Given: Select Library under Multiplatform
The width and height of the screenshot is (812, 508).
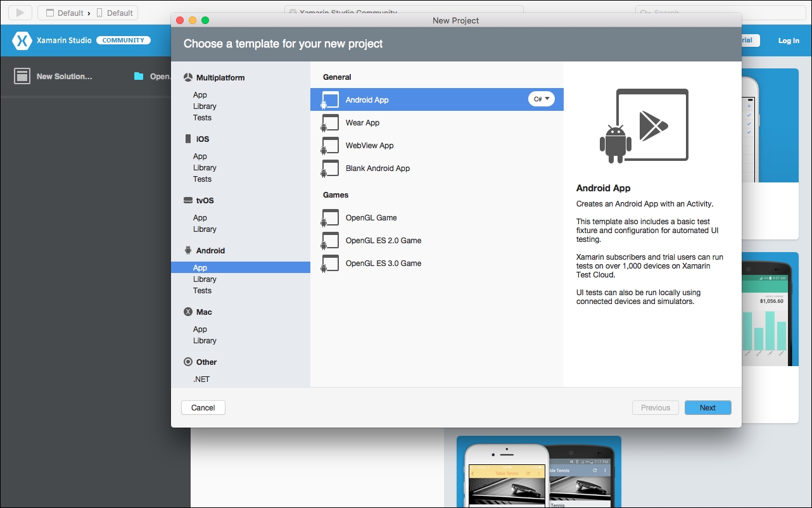Looking at the screenshot, I should coord(205,106).
